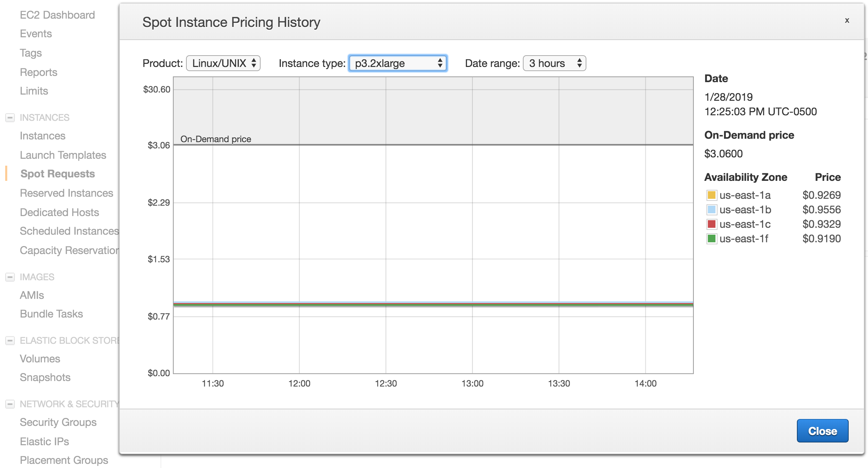Image resolution: width=868 pixels, height=468 pixels.
Task: Open Placement Groups in sidebar
Action: click(x=64, y=460)
